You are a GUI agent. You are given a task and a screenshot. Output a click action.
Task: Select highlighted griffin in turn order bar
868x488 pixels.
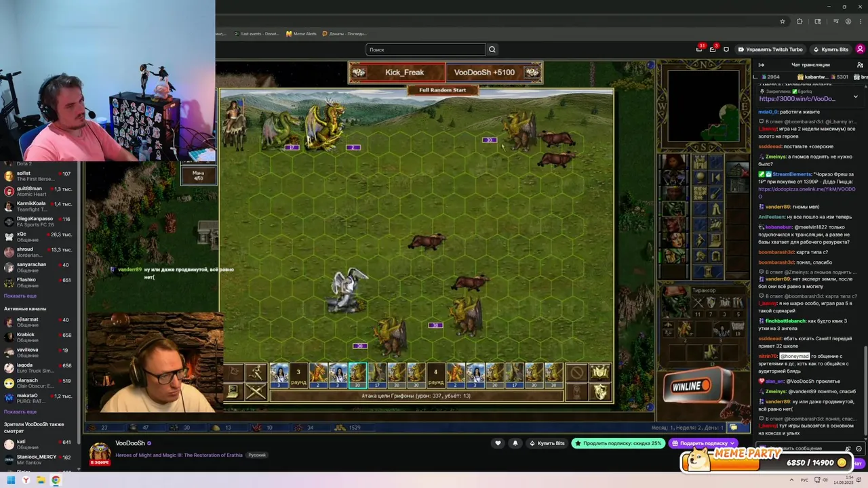(357, 375)
